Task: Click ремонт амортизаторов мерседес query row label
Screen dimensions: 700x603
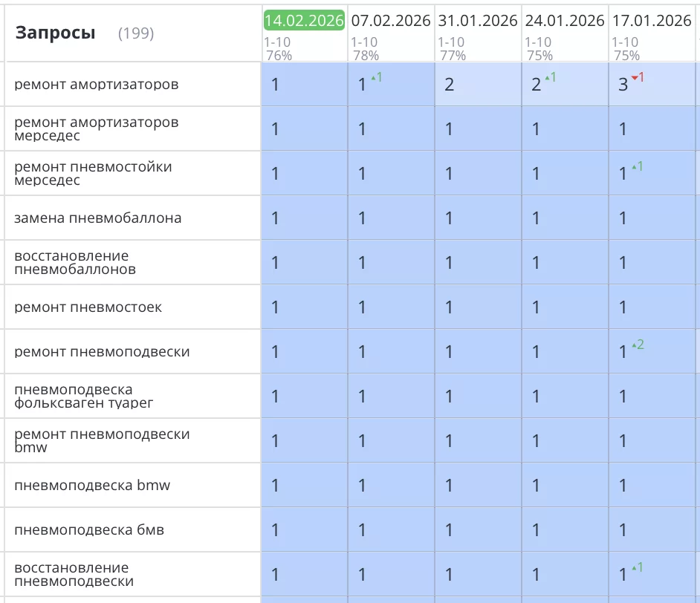Action: click(x=96, y=129)
